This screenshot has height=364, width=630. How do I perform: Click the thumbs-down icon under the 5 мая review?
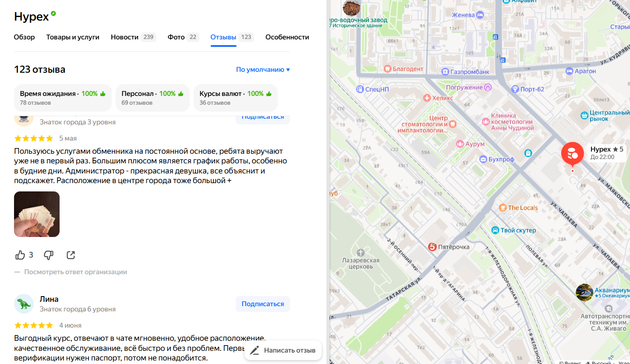tap(49, 255)
